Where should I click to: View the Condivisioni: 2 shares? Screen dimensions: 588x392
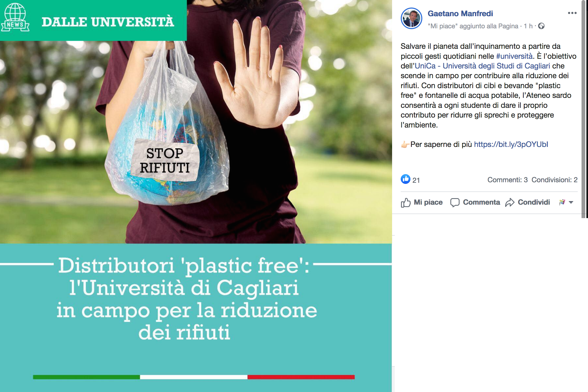[555, 180]
